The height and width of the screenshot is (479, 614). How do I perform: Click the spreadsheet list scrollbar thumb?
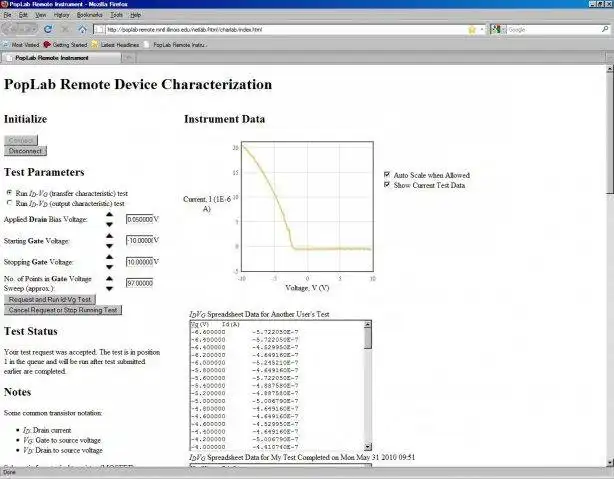368,338
